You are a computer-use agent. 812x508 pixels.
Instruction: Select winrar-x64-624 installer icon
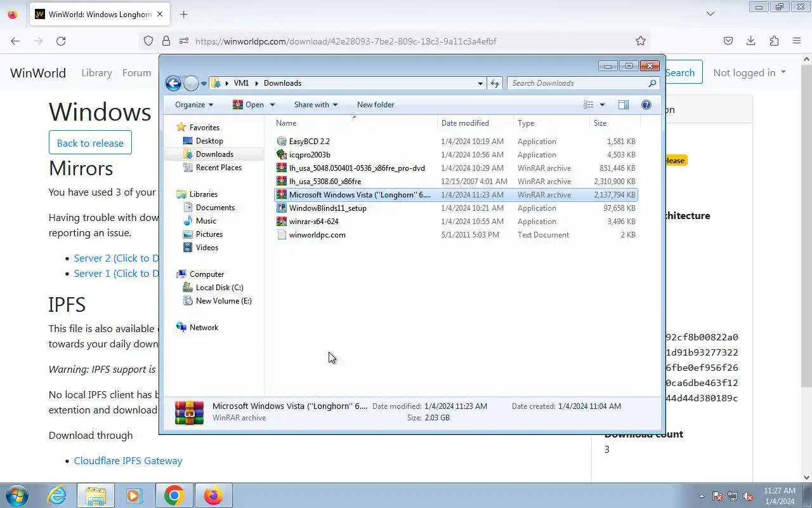click(x=282, y=222)
